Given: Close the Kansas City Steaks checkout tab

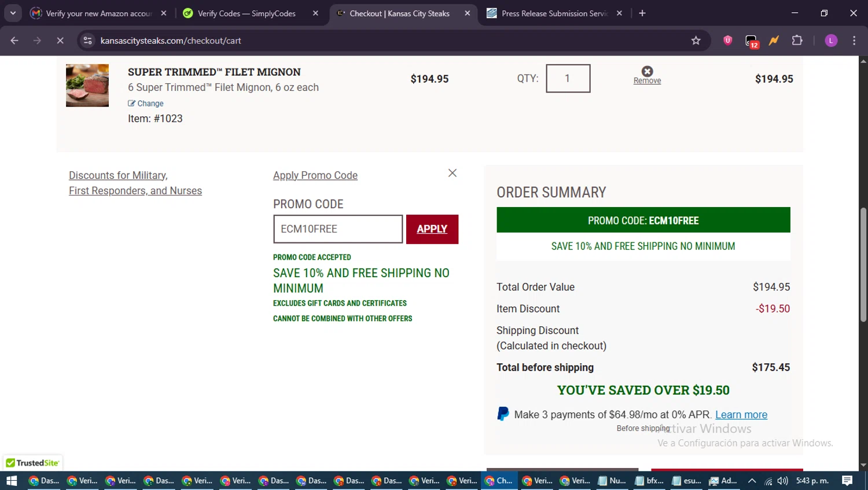Looking at the screenshot, I should coord(468,13).
